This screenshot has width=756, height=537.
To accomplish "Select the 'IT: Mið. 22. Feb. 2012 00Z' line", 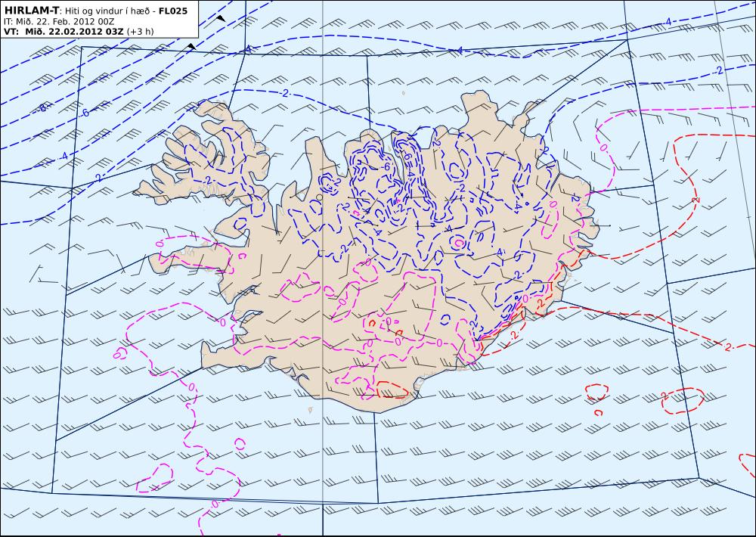I will (x=59, y=22).
